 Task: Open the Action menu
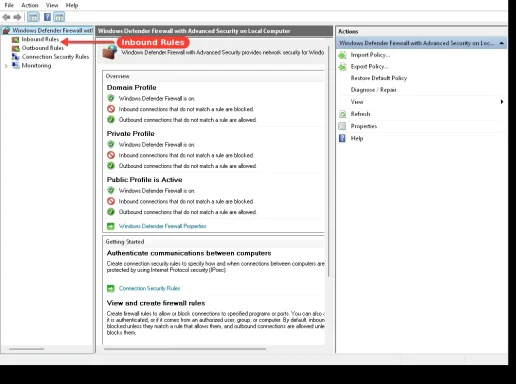click(x=30, y=5)
